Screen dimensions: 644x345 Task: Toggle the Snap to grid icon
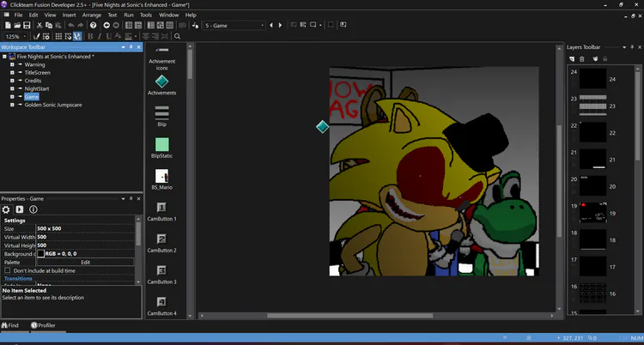click(x=68, y=37)
